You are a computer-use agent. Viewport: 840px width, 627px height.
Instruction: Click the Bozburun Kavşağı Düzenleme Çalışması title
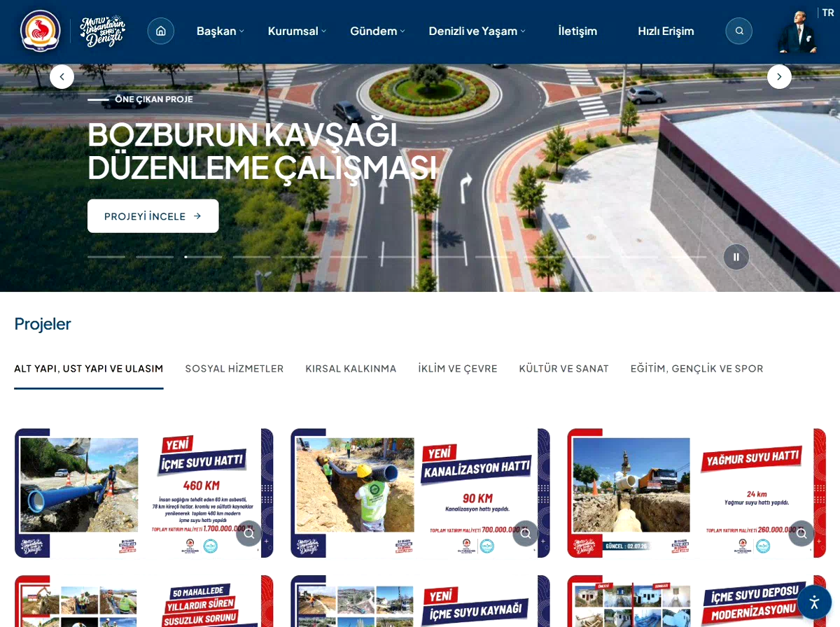click(x=262, y=150)
